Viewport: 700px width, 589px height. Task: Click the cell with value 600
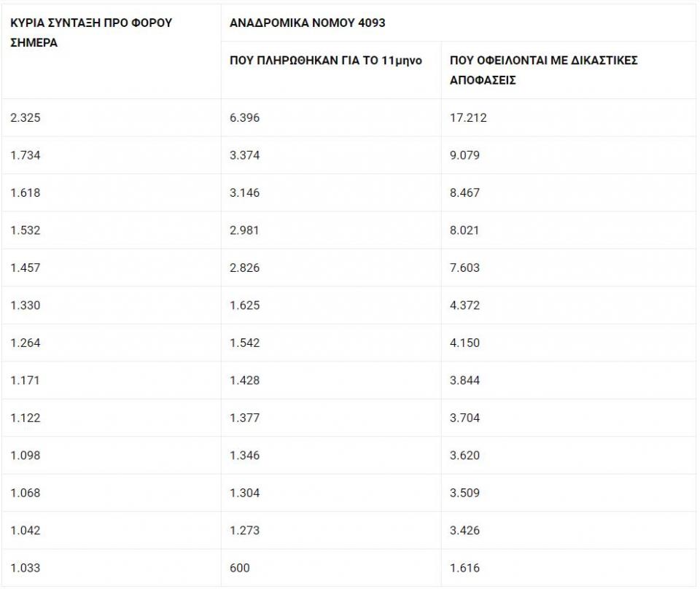tap(239, 568)
